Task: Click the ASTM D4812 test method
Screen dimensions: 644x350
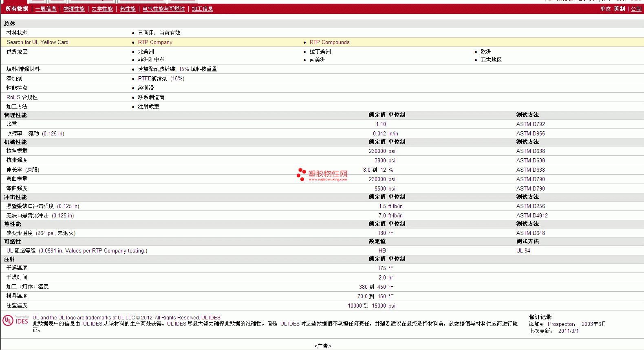Action: tap(532, 215)
